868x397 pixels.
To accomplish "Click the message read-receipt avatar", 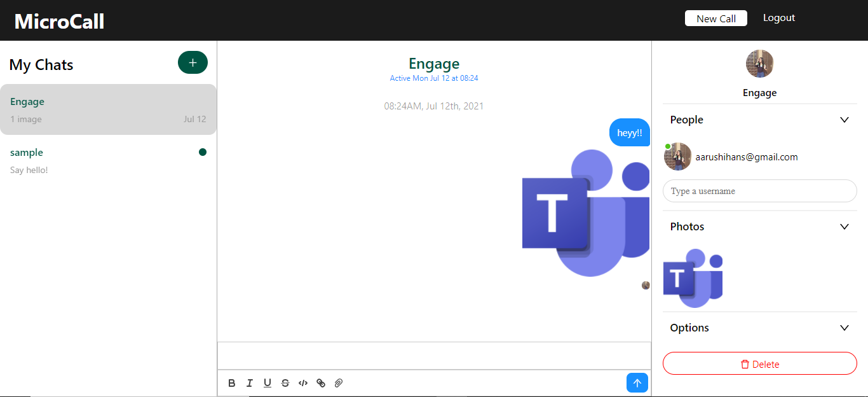I will (x=646, y=285).
